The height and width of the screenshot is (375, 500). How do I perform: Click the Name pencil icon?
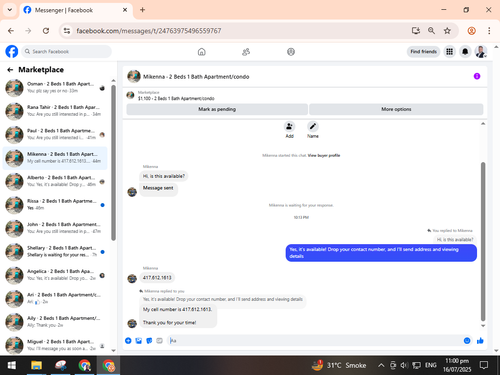click(313, 127)
